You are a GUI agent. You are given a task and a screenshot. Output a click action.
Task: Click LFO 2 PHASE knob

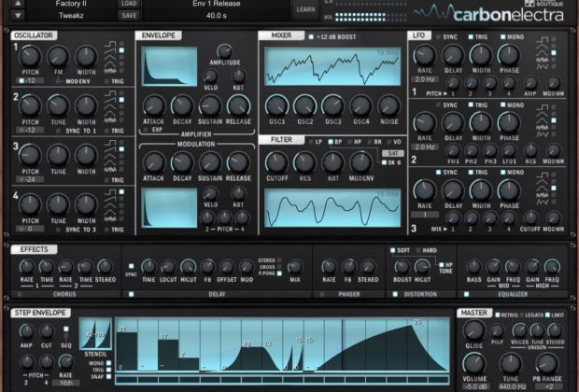point(509,123)
